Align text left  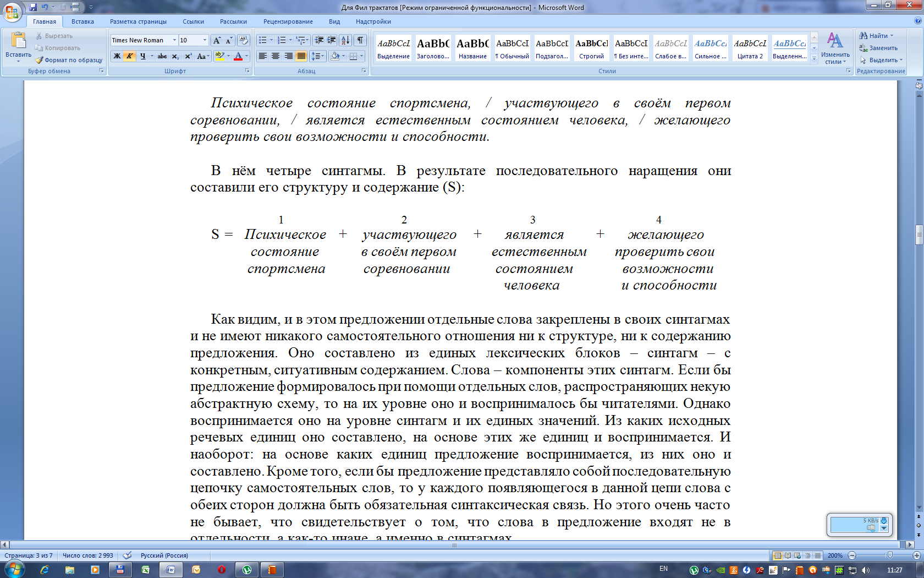pos(263,56)
